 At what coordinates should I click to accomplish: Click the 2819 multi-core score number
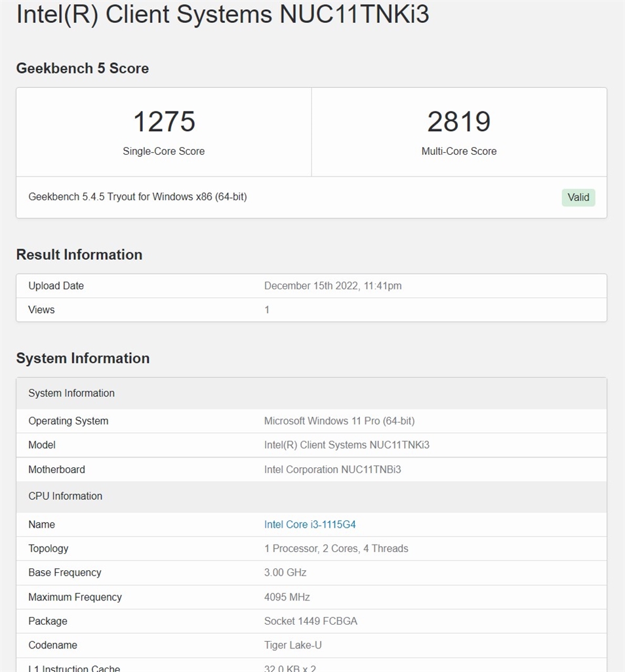coord(458,121)
